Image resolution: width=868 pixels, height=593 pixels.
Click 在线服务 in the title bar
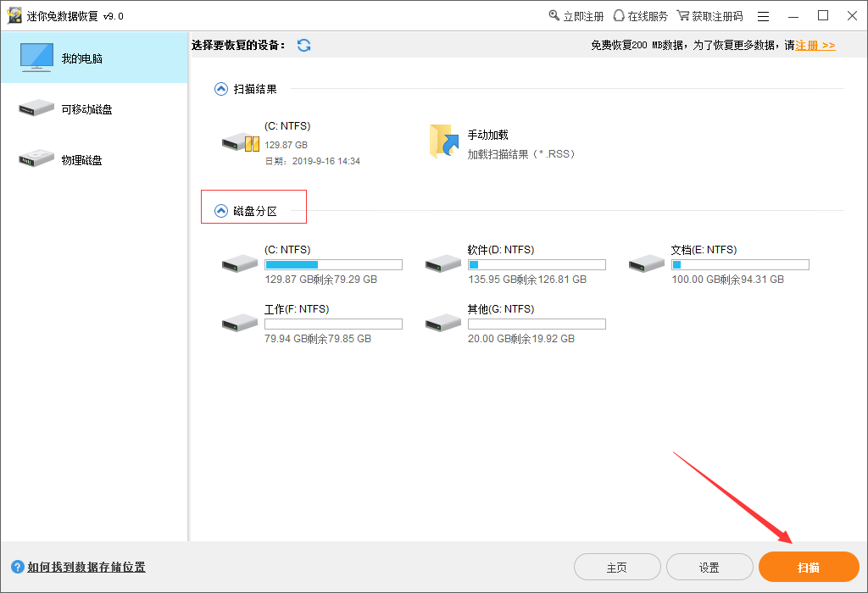tap(648, 17)
